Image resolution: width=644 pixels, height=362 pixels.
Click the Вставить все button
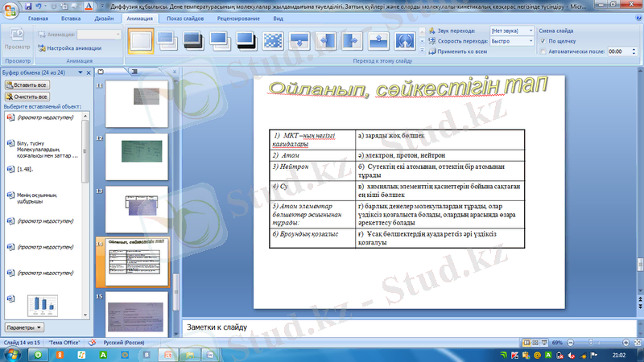click(x=27, y=84)
